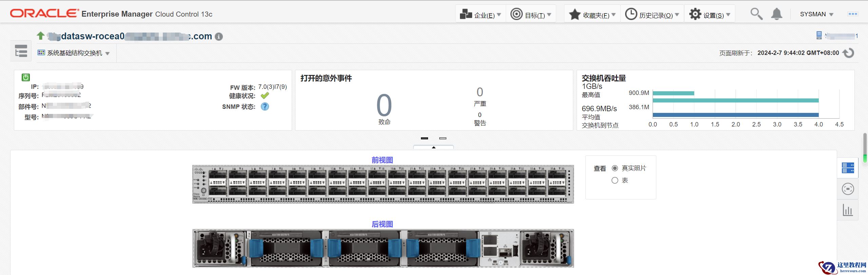Viewport: 868px width, 275px height.
Task: Open the 企业(E) menu
Action: tap(480, 15)
